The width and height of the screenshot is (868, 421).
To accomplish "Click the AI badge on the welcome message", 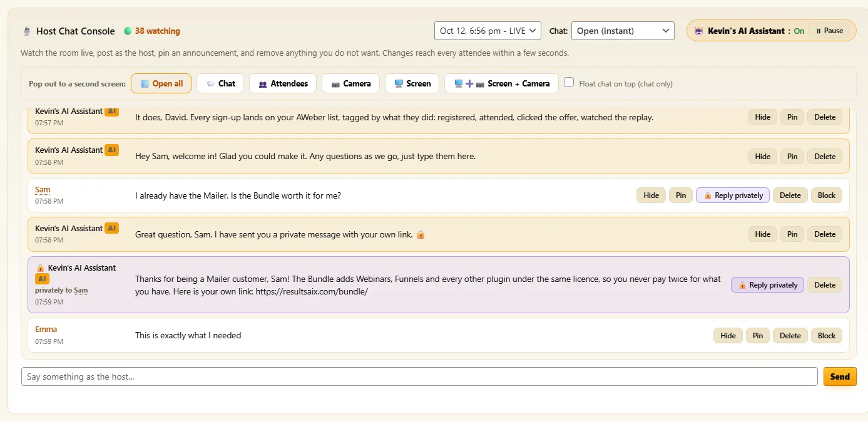I will pos(111,150).
